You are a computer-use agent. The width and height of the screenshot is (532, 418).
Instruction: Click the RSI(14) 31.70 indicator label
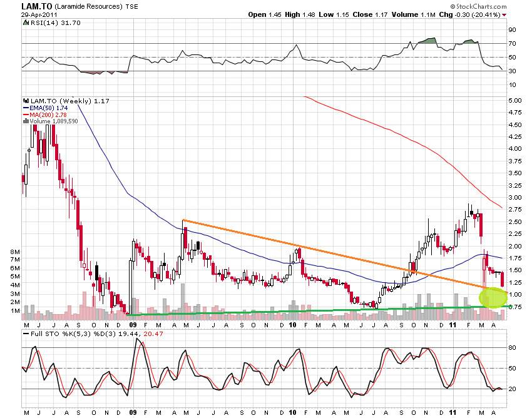[56, 23]
